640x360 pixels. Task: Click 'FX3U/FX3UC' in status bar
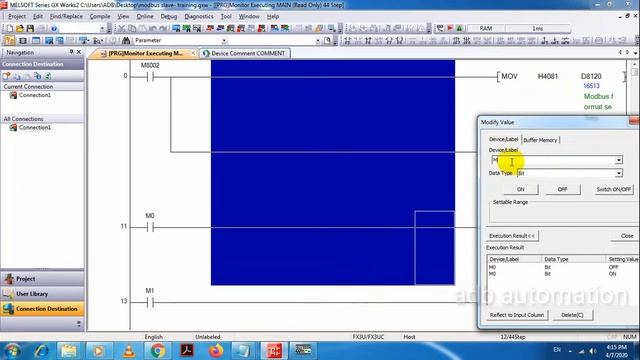tap(368, 337)
